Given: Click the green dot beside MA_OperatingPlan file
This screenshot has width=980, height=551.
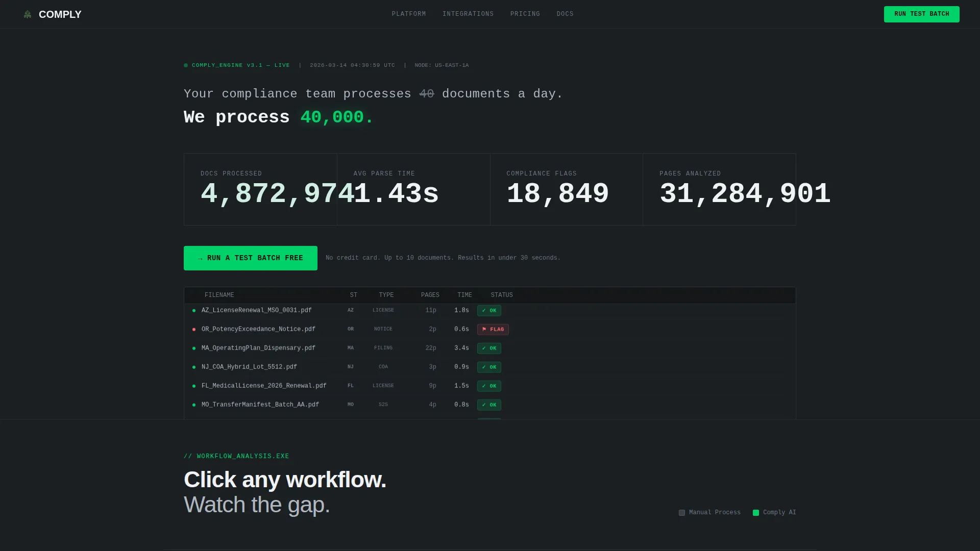Looking at the screenshot, I should pyautogui.click(x=194, y=348).
